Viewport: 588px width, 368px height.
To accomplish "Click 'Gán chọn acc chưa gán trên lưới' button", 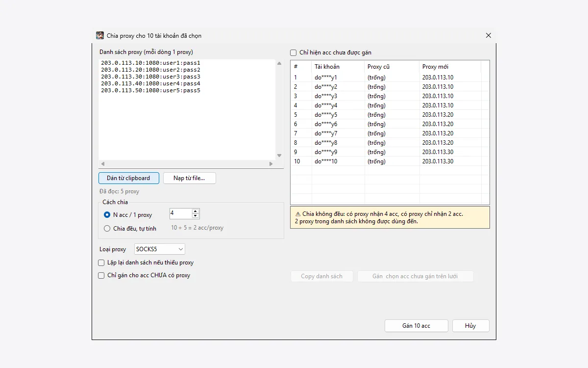I will 415,276.
